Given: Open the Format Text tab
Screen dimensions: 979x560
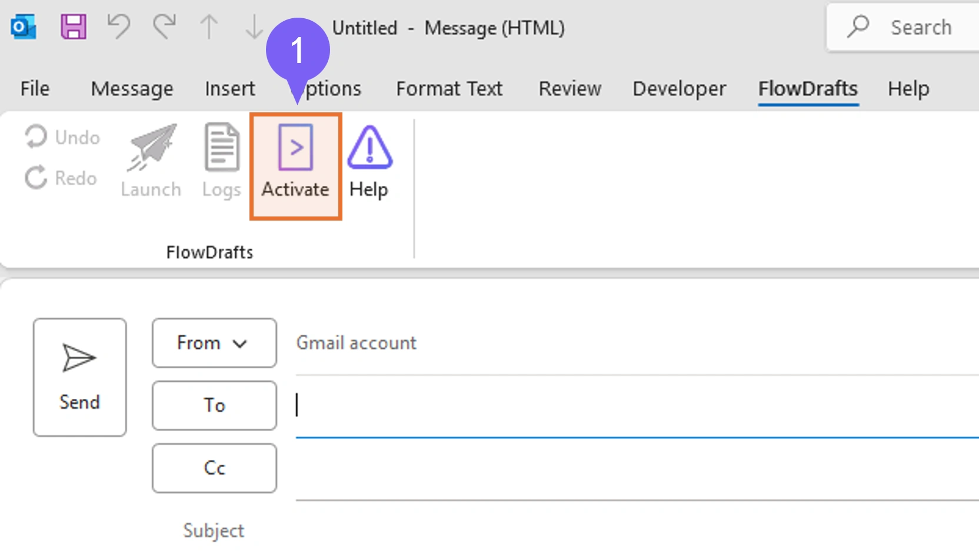Looking at the screenshot, I should (449, 89).
